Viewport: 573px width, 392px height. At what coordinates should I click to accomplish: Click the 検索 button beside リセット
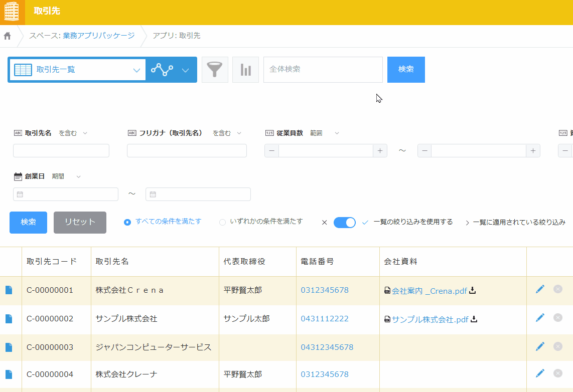28,222
